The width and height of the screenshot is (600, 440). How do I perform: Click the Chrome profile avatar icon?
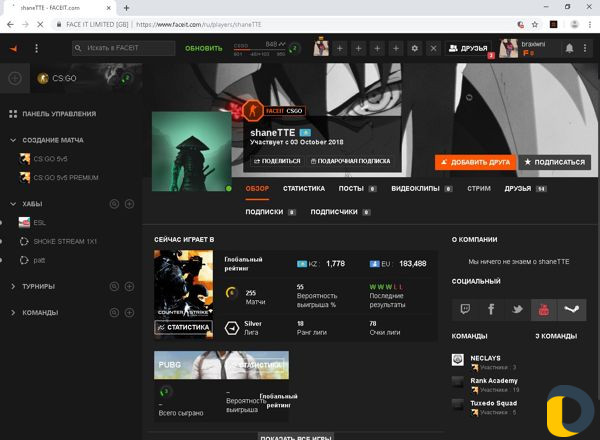[x=574, y=24]
